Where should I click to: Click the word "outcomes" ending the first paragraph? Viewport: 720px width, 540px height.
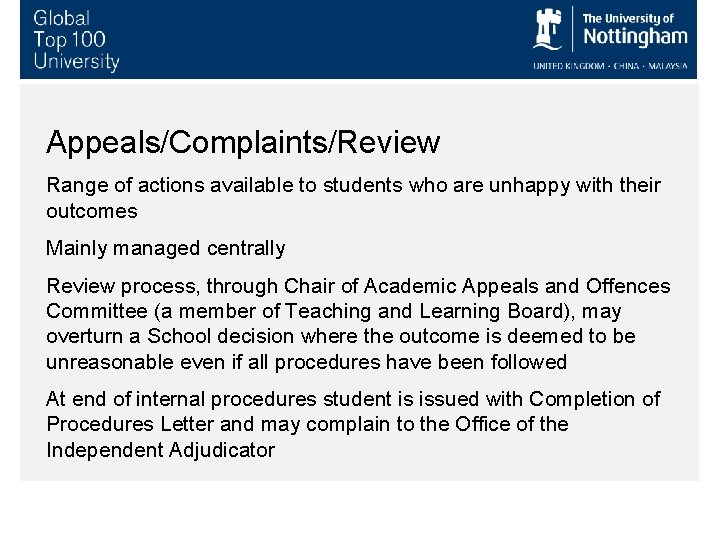(92, 211)
